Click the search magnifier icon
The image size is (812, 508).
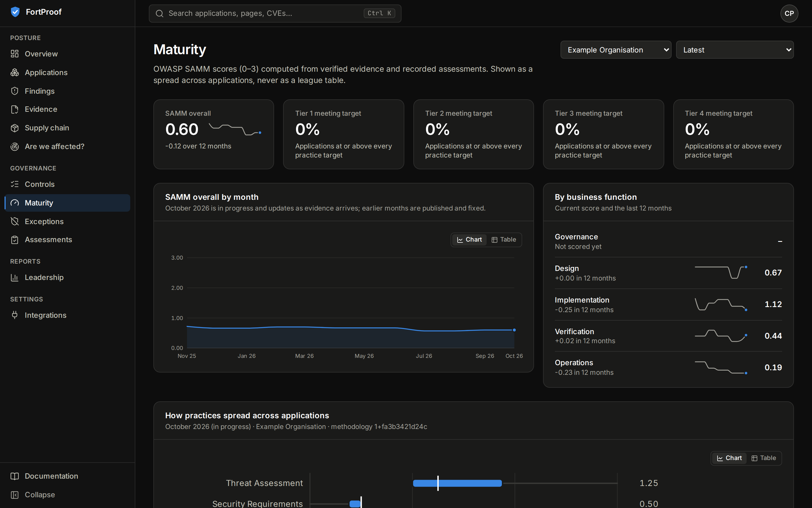click(159, 14)
